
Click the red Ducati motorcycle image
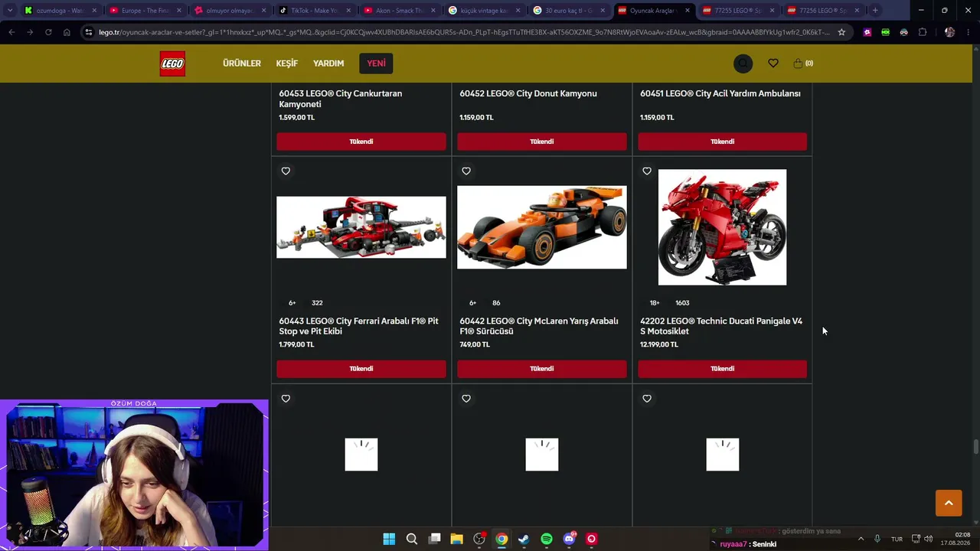pos(722,227)
